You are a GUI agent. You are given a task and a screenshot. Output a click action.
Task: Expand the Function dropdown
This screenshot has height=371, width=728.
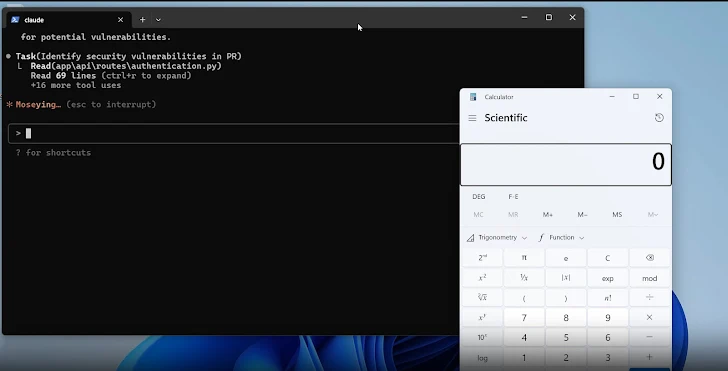pos(561,237)
